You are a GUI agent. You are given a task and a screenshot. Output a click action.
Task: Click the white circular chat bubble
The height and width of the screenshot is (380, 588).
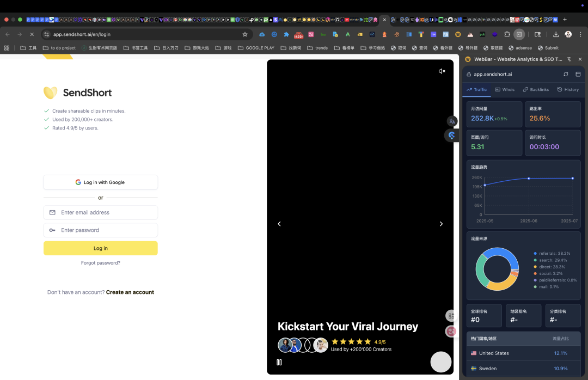[x=440, y=362]
